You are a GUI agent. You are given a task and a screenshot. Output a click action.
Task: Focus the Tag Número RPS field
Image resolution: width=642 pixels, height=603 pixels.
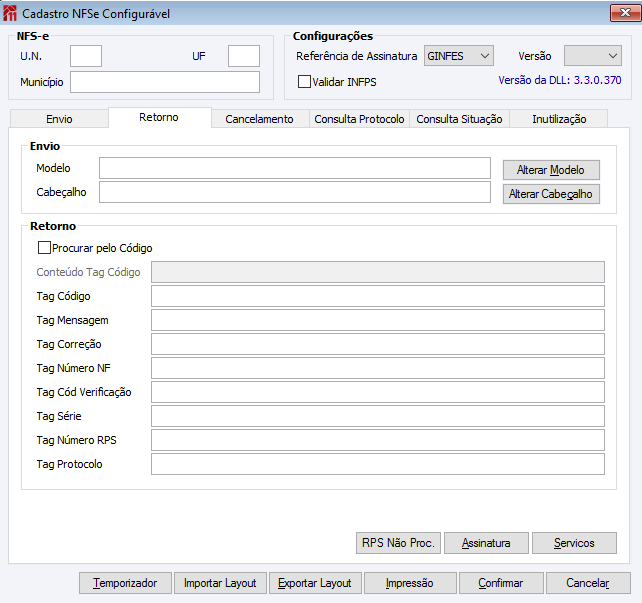[x=378, y=440]
